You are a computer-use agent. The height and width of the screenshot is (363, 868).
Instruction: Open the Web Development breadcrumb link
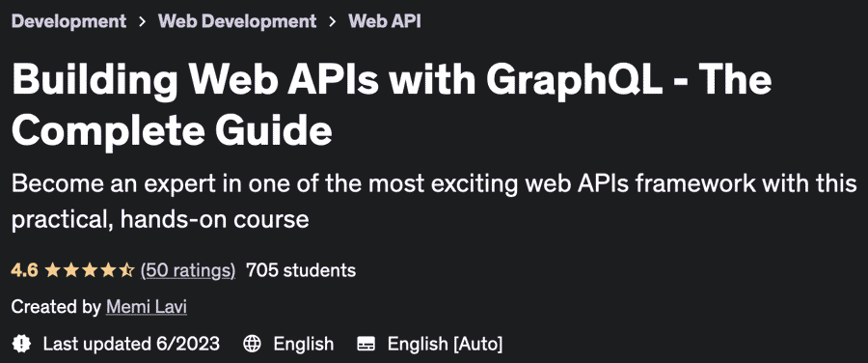237,21
